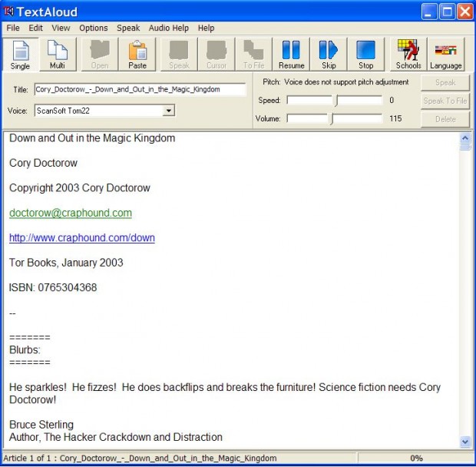Stop playback with the Stop icon
This screenshot has width=476, height=467.
pos(365,55)
